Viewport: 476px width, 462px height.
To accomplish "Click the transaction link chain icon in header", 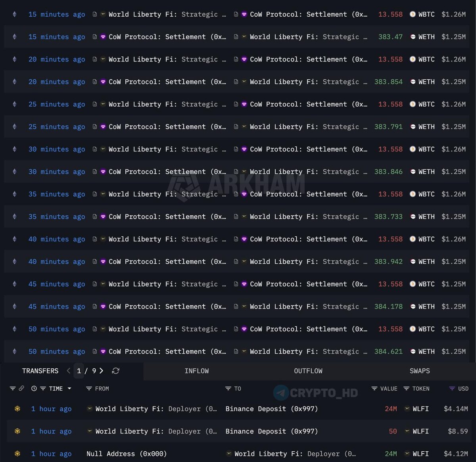I will coord(21,389).
